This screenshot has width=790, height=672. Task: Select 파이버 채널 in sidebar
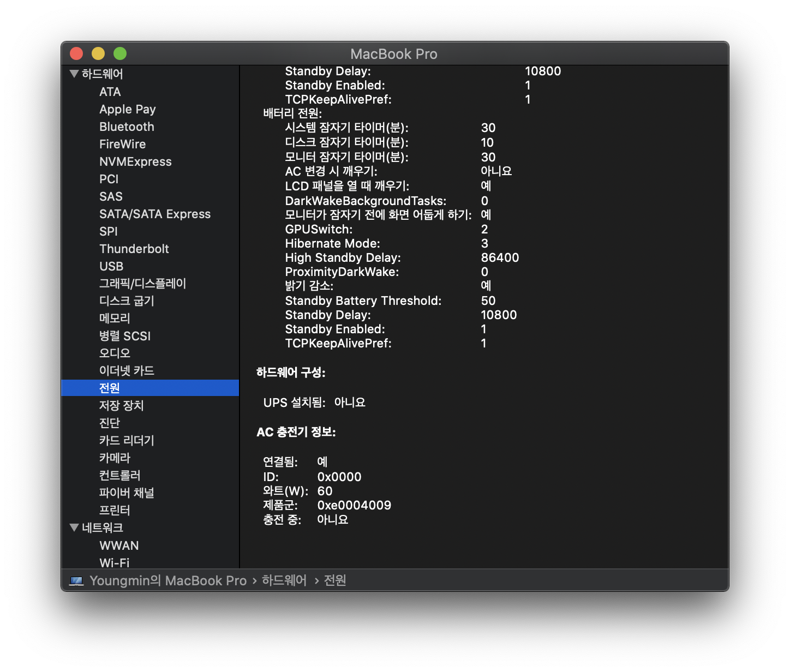[x=127, y=493]
